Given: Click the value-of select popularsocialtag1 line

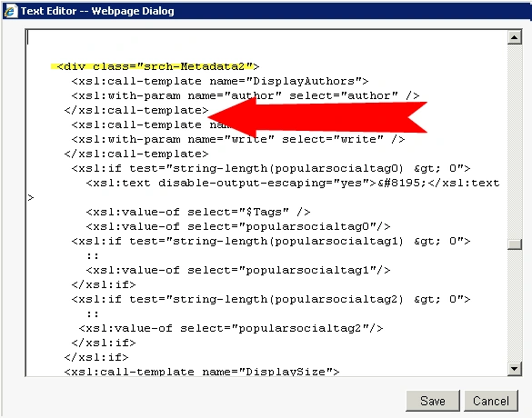Looking at the screenshot, I should coord(238,270).
